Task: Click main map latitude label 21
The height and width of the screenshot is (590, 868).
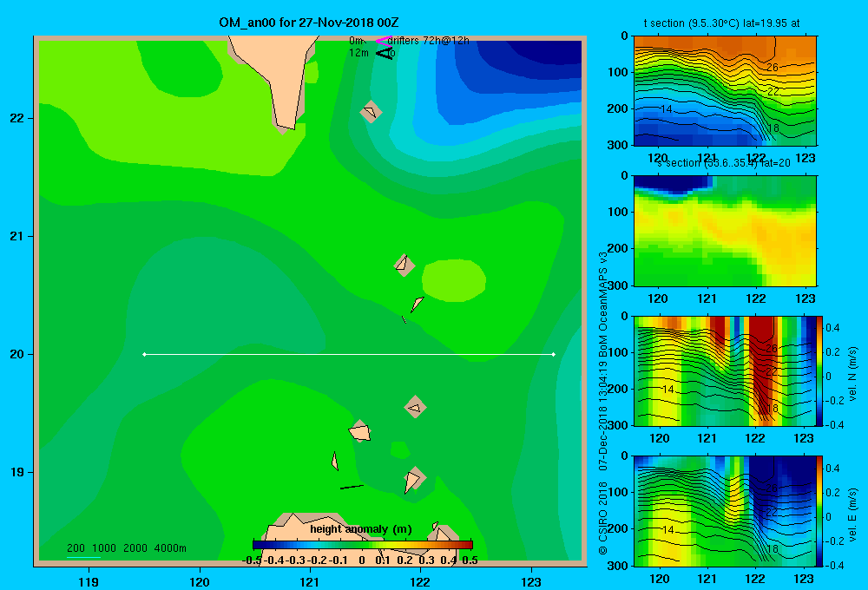Action: coord(17,236)
